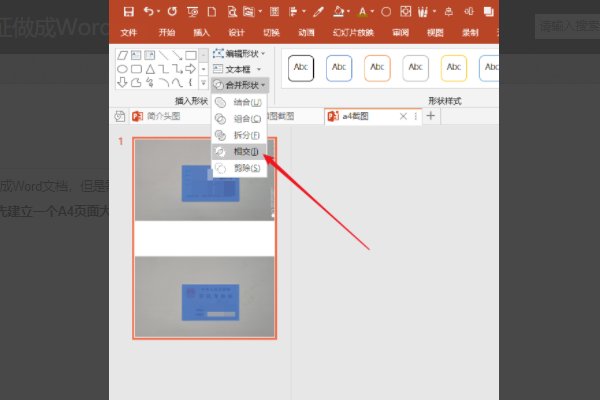Click the Save icon in quick access toolbar
The width and height of the screenshot is (600, 400).
pyautogui.click(x=128, y=11)
